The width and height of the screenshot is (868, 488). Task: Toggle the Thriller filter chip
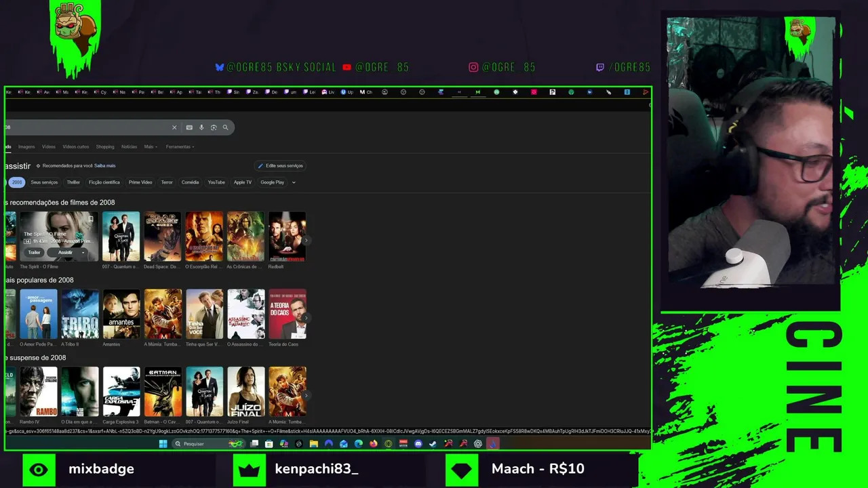73,182
